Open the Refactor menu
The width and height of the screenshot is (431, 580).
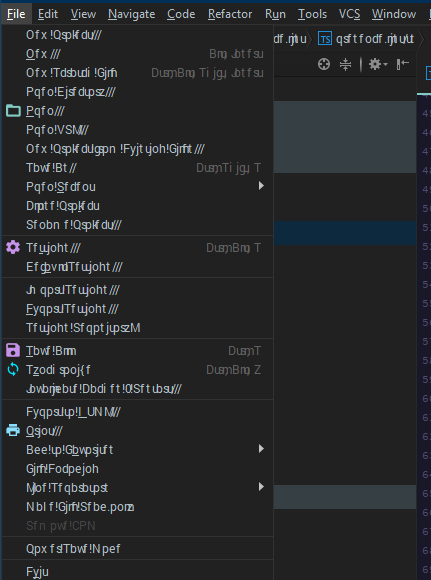tap(230, 14)
